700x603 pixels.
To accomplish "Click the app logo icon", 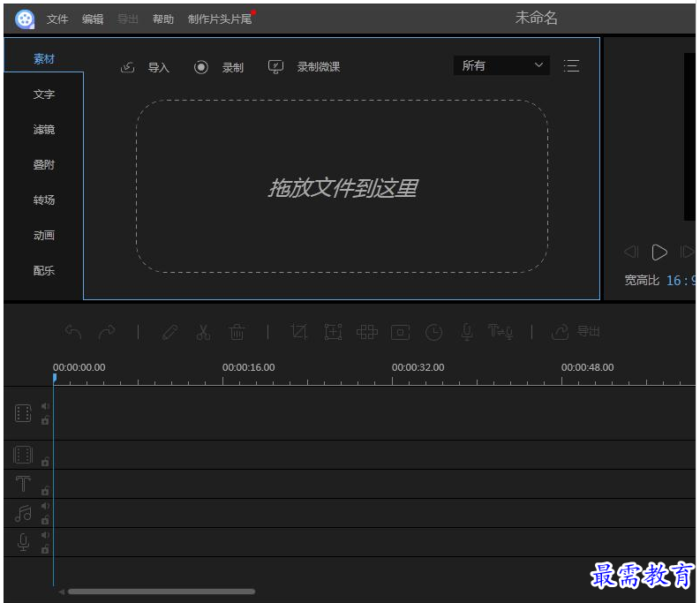I will 25,19.
